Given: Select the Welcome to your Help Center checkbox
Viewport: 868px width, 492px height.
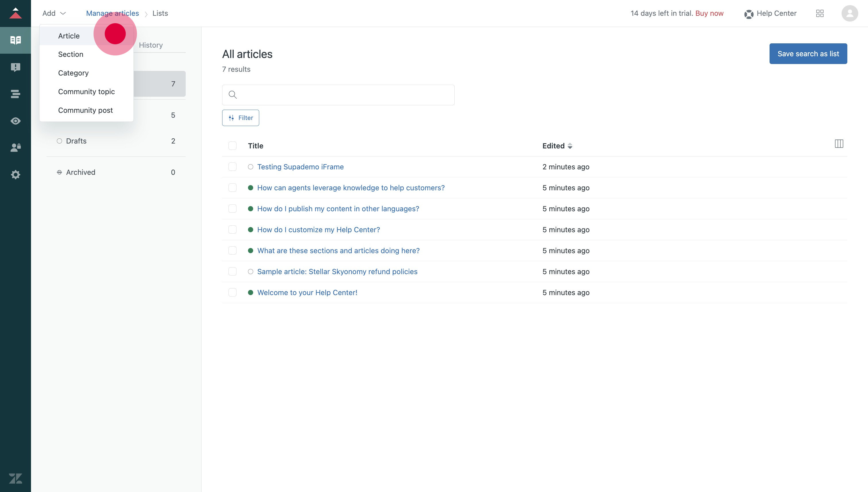Looking at the screenshot, I should coord(232,293).
